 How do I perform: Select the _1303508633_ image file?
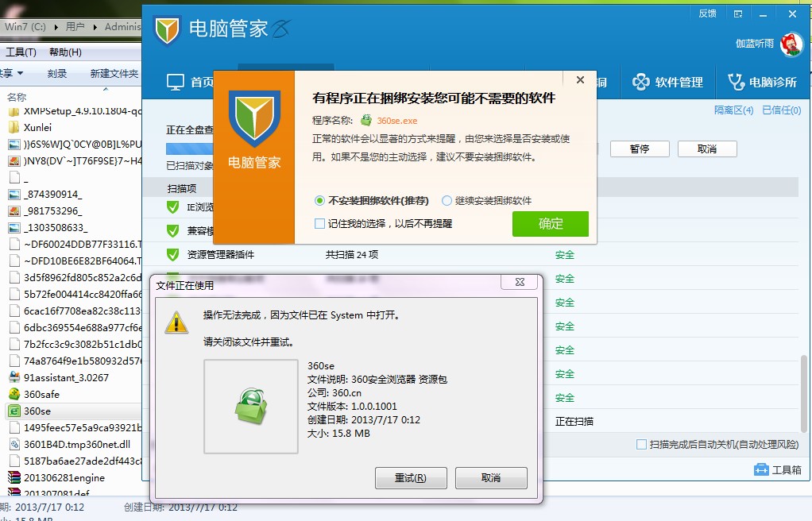[48, 227]
